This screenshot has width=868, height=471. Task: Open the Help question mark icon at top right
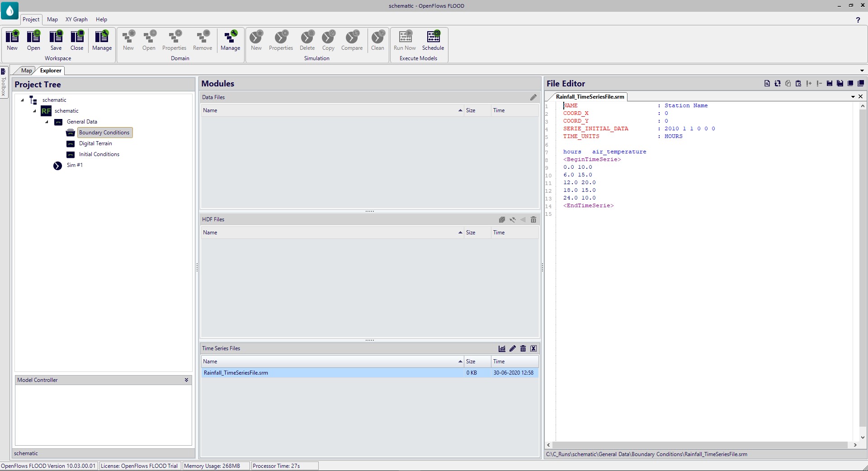(858, 20)
